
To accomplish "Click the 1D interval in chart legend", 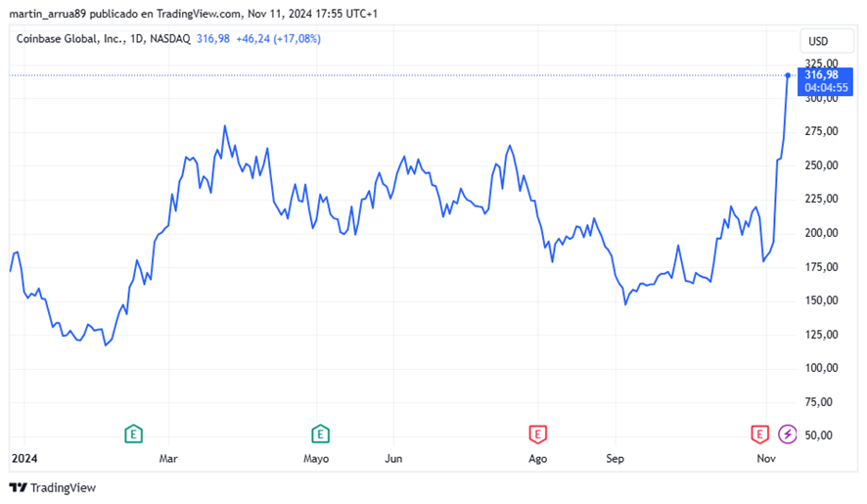I will click(x=137, y=39).
